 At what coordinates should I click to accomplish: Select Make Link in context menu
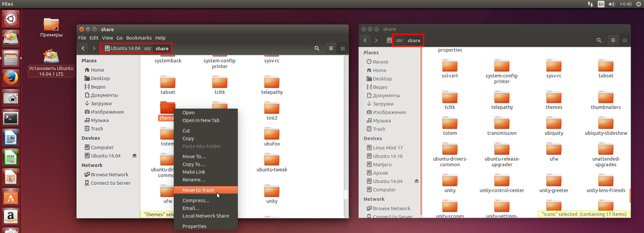[x=206, y=172]
